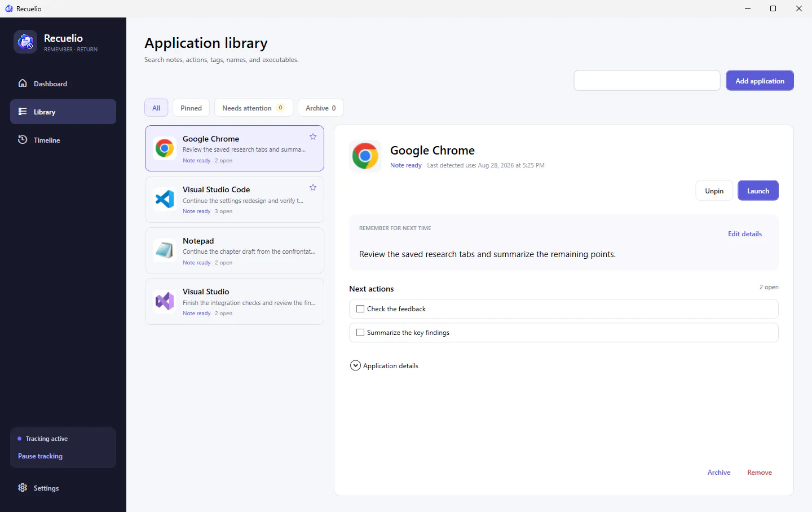812x512 pixels.
Task: Click the Visual Studio icon in the list
Action: pyautogui.click(x=165, y=301)
